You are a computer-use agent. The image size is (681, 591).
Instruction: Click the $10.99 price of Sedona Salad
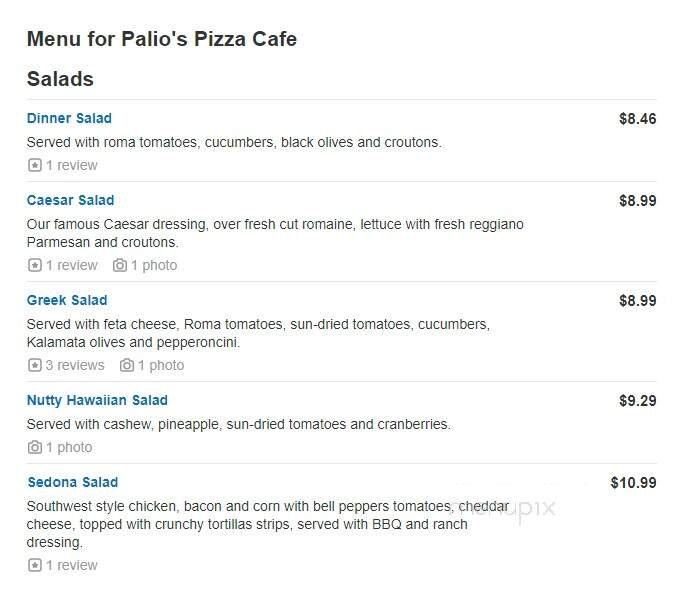tap(633, 483)
